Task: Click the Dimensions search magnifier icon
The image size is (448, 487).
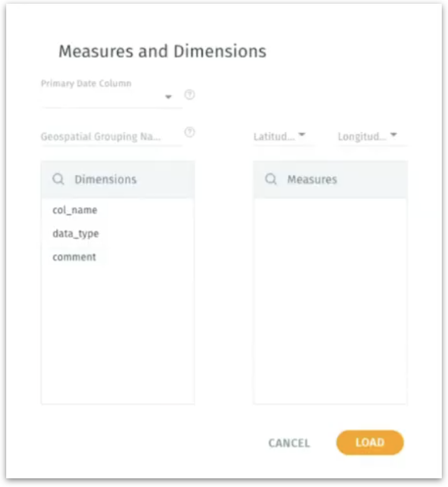Action: click(x=58, y=180)
